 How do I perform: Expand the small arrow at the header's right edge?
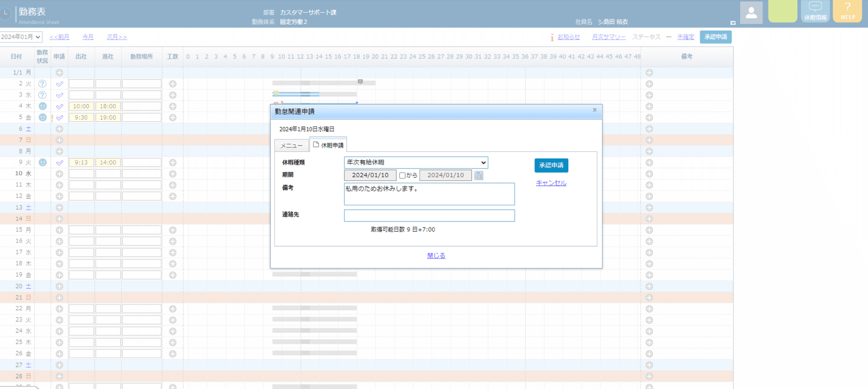click(x=733, y=23)
